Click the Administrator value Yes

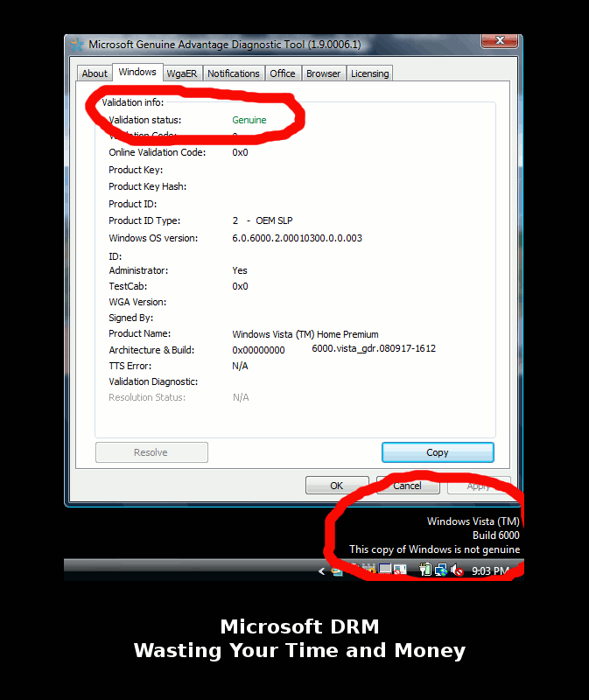[240, 270]
